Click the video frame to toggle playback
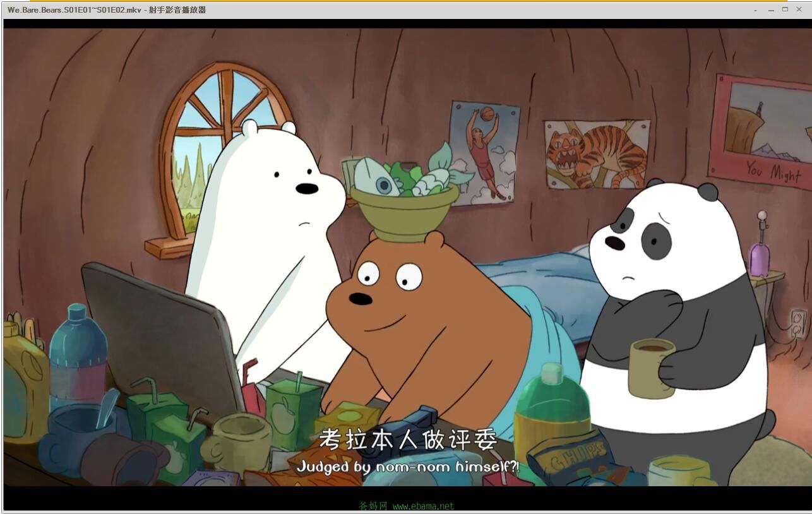The height and width of the screenshot is (514, 812). [x=407, y=257]
